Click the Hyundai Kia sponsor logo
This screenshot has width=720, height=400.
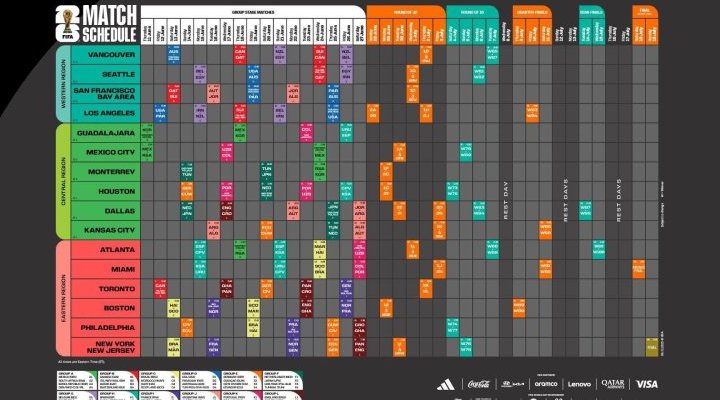(x=512, y=384)
